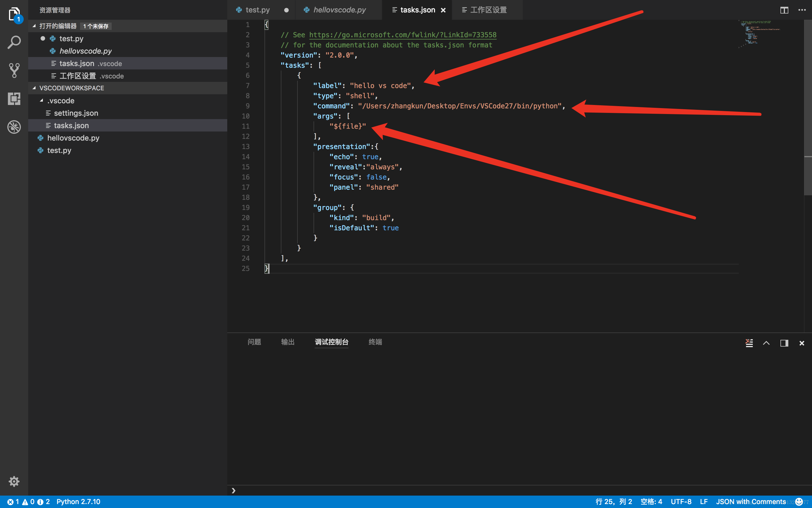
Task: Move the panel to the right side
Action: tap(784, 343)
